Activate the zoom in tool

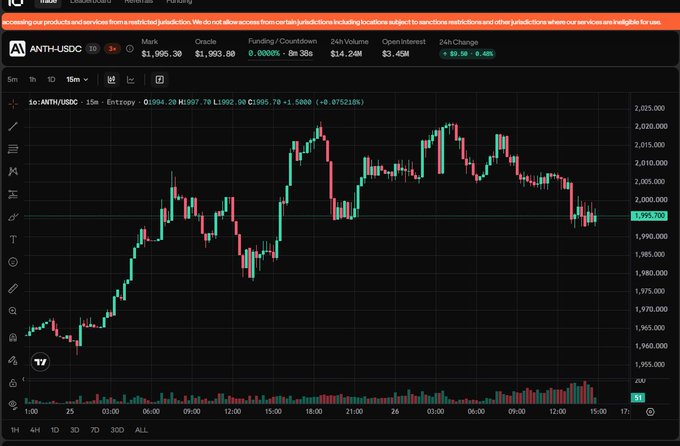point(13,311)
